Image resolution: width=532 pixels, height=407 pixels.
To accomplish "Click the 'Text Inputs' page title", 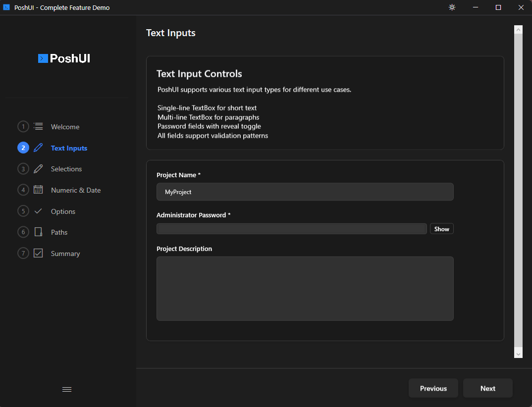I will click(x=171, y=33).
